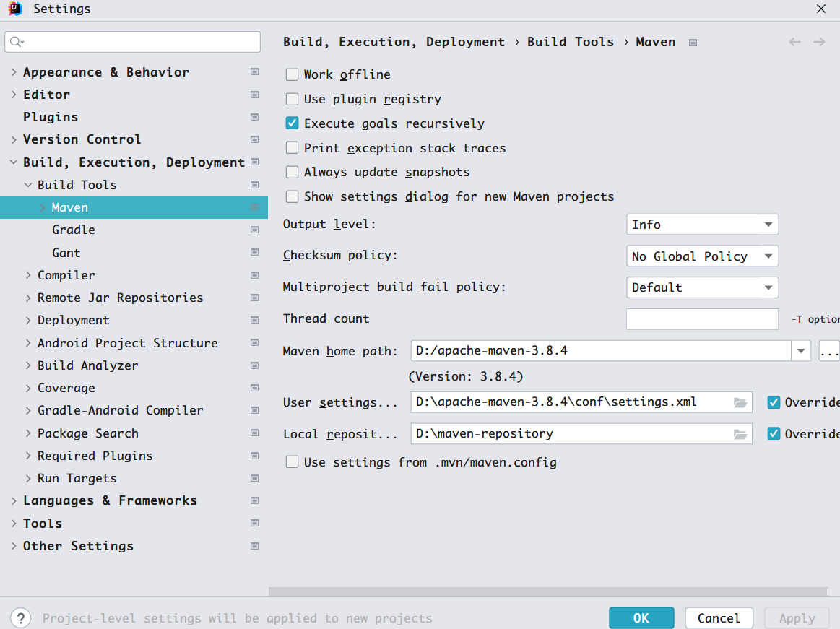This screenshot has height=629, width=840.
Task: Expand the Editor section
Action: [x=14, y=95]
